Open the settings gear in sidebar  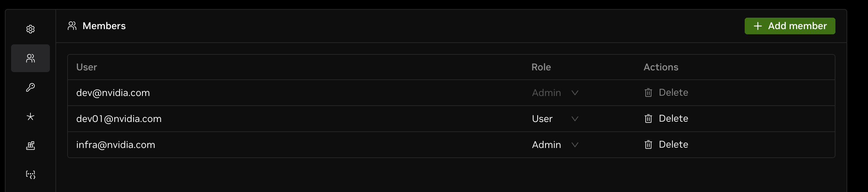[x=30, y=29]
